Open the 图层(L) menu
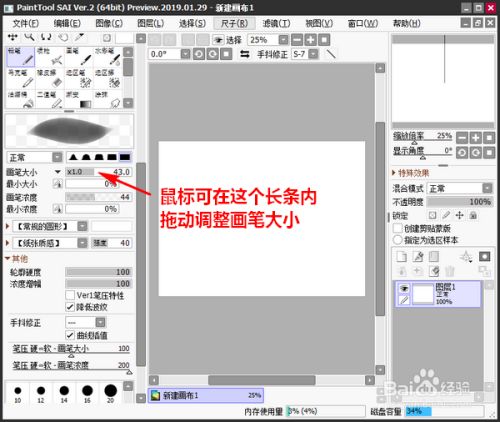Screen dimensions: 500x422 click(x=151, y=23)
